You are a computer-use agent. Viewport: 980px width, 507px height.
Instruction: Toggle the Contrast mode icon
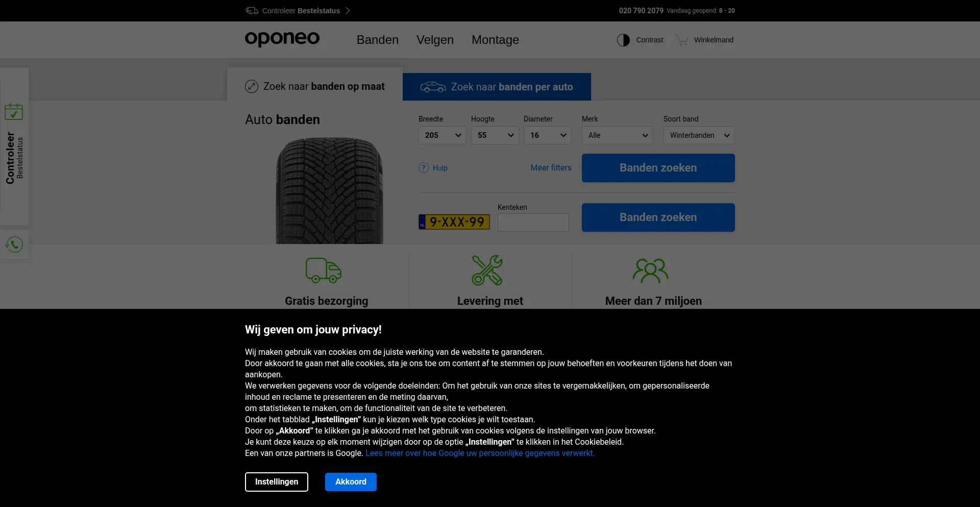[x=623, y=40]
